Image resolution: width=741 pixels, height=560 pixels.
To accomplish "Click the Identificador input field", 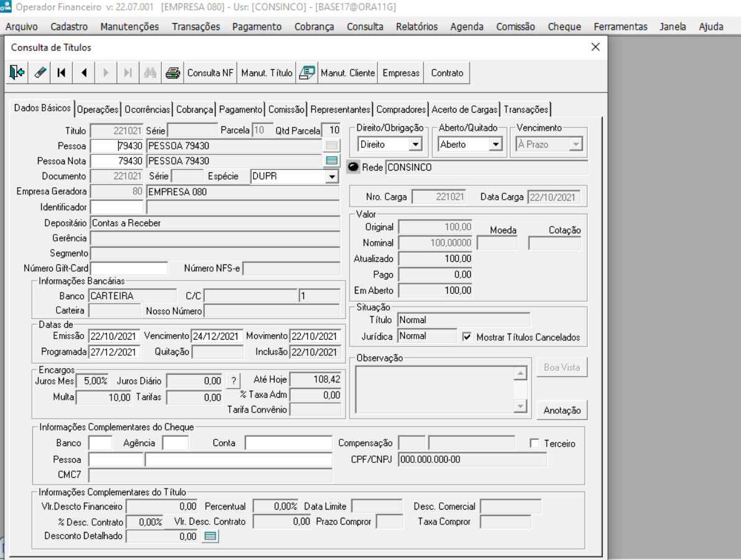I will tap(117, 207).
